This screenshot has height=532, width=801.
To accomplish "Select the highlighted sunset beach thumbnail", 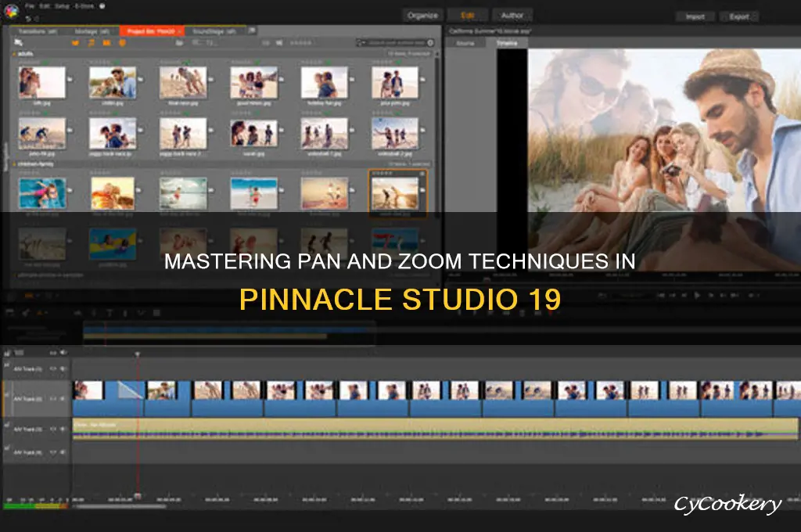I will (395, 193).
